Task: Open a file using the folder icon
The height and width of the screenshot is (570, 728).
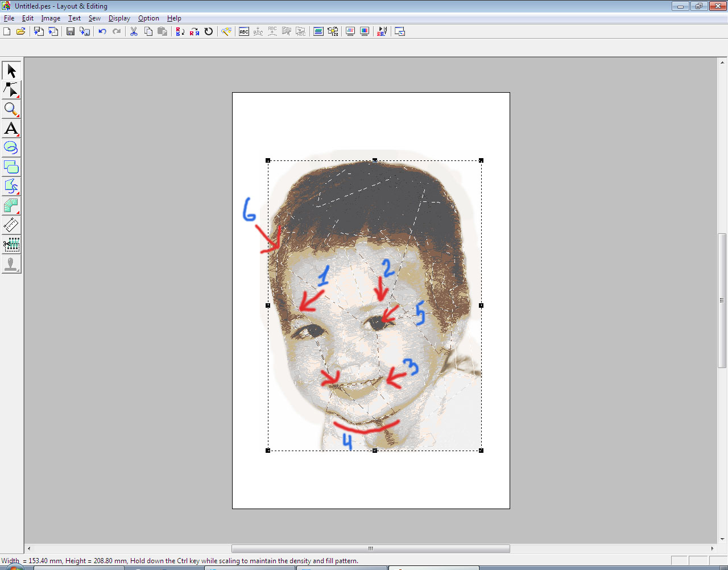Action: tap(21, 32)
